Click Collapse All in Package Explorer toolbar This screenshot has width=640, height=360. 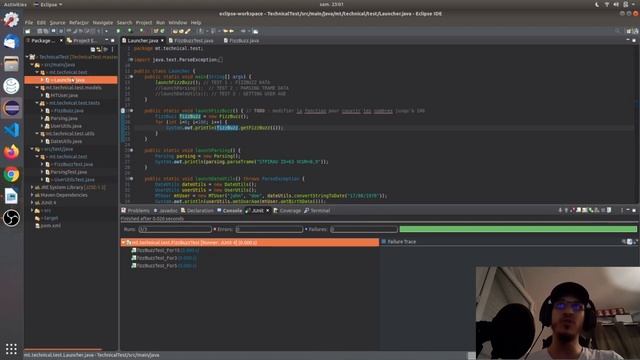click(93, 49)
